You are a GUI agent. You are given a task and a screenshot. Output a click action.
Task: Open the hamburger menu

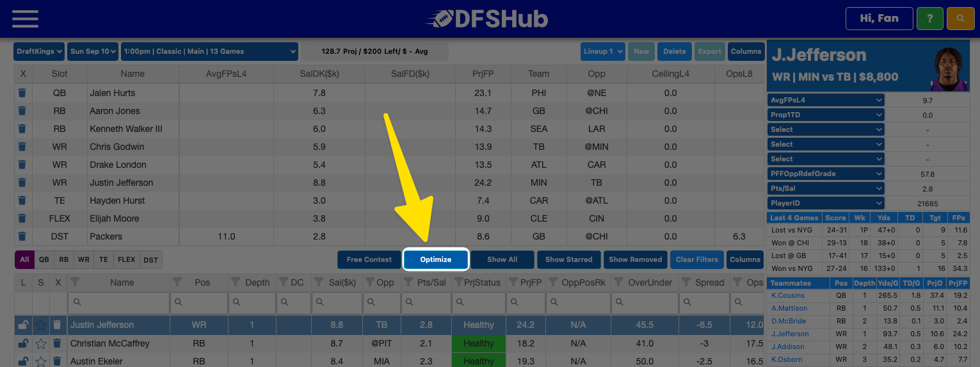pyautogui.click(x=25, y=19)
